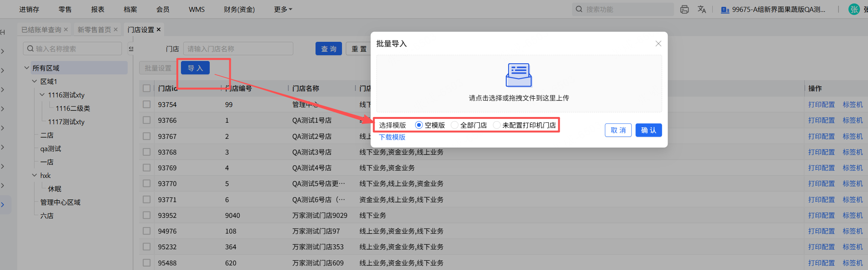Click the printer icon in top bar
Viewport: 868px width, 270px height.
684,10
